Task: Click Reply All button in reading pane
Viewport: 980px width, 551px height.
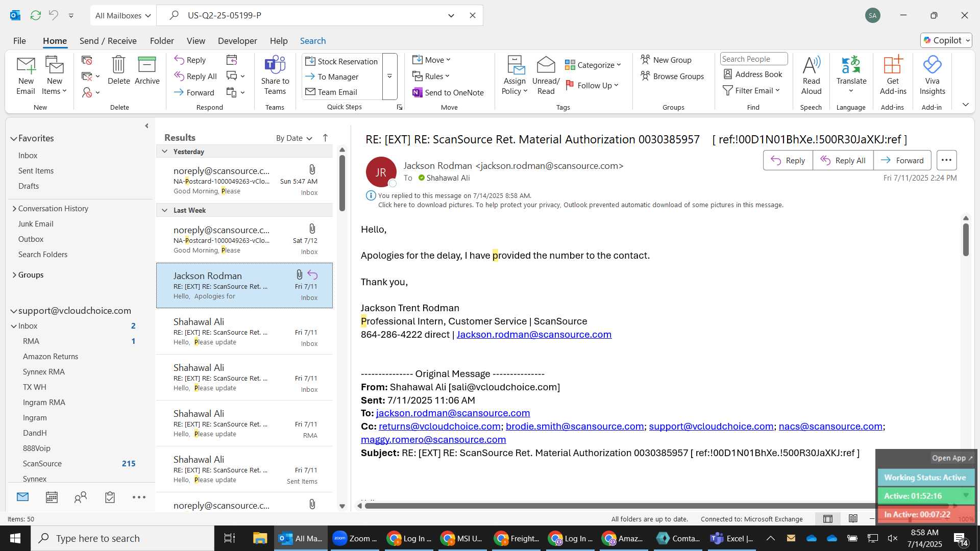Action: pyautogui.click(x=843, y=160)
